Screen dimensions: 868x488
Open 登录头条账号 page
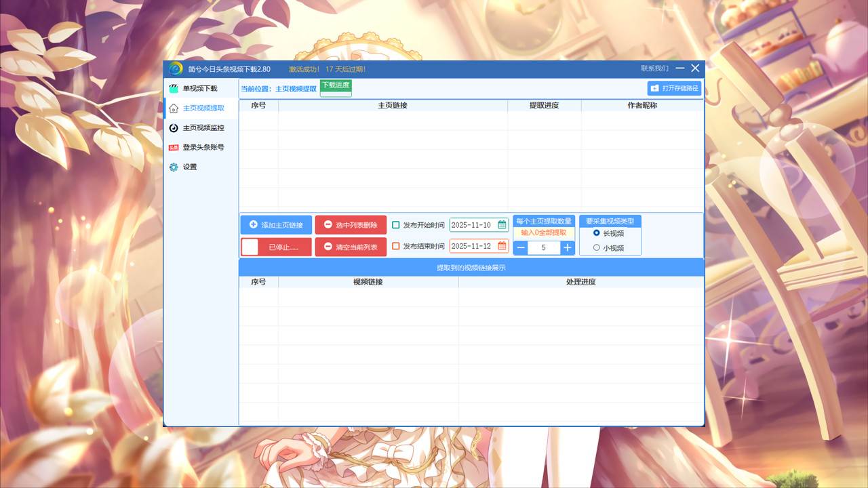203,147
